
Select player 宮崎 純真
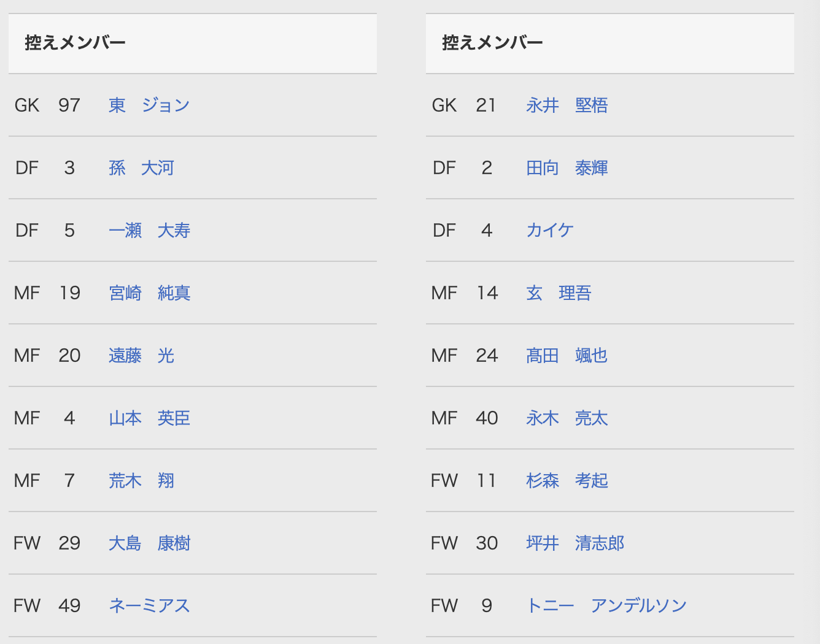149,293
